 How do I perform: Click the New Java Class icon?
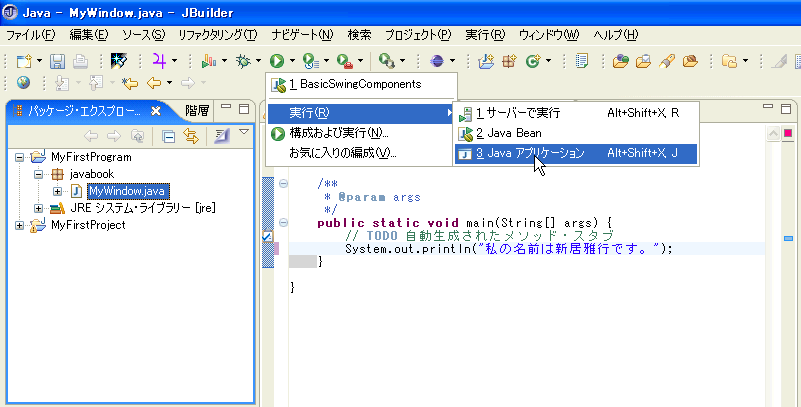click(533, 61)
